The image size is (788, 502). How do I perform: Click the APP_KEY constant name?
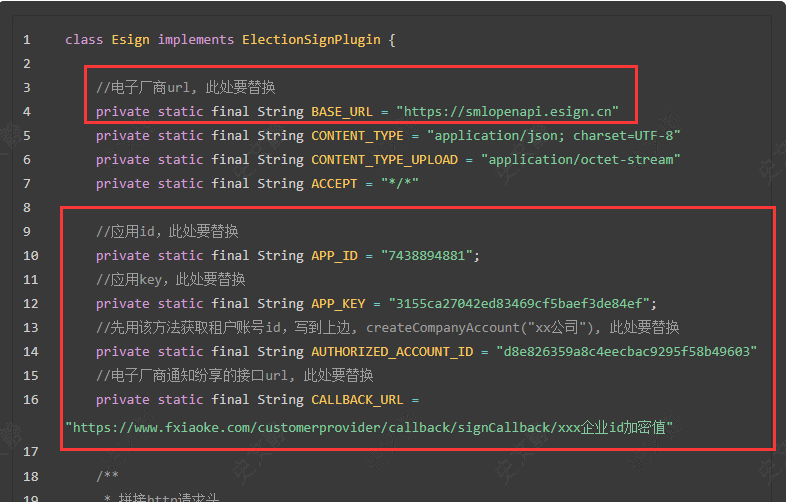(338, 304)
